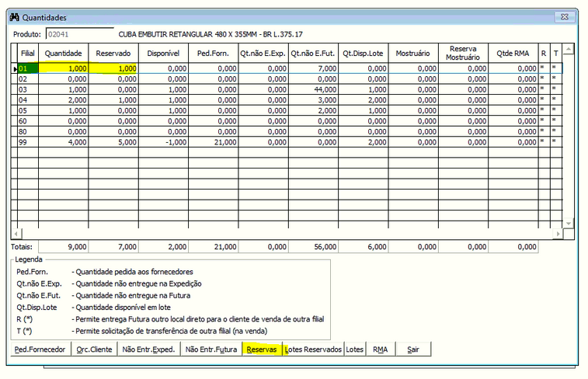This screenshot has width=588, height=379.
Task: Click the horizontal scroll left arrow
Action: click(x=16, y=234)
